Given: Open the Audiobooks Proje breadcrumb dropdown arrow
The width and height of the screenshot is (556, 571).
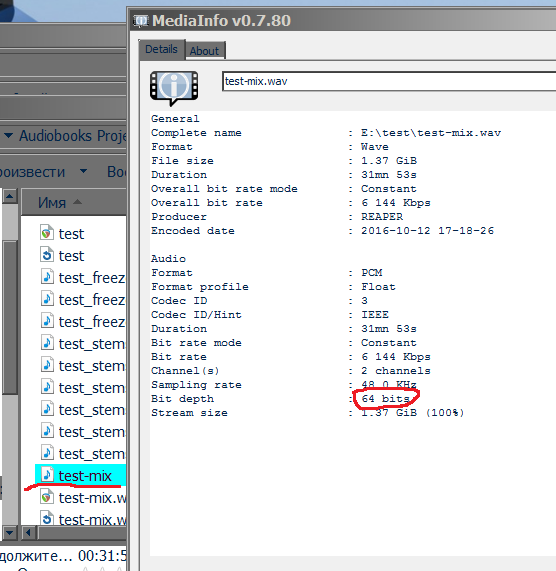Looking at the screenshot, I should click(8, 136).
